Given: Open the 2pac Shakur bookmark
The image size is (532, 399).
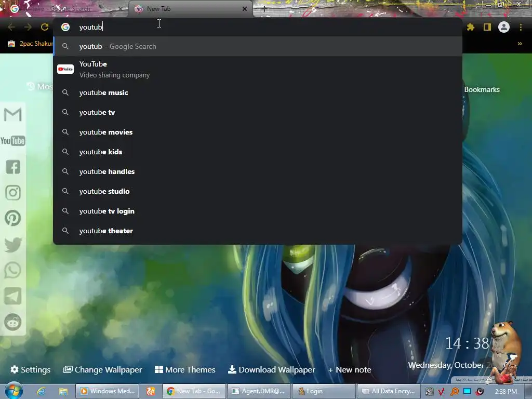Looking at the screenshot, I should click(x=31, y=44).
